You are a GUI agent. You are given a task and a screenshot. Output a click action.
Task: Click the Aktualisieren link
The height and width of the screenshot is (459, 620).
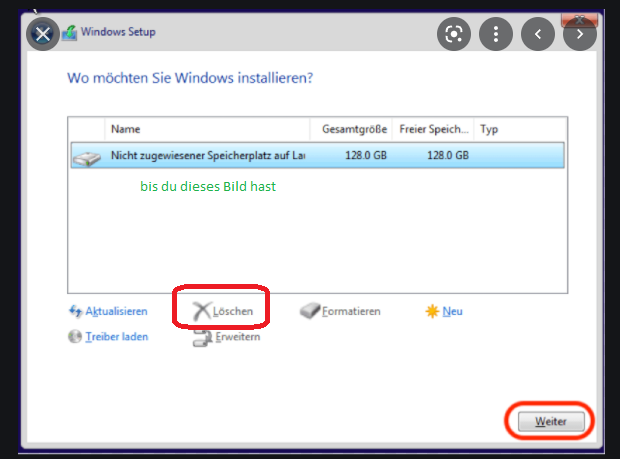116,312
